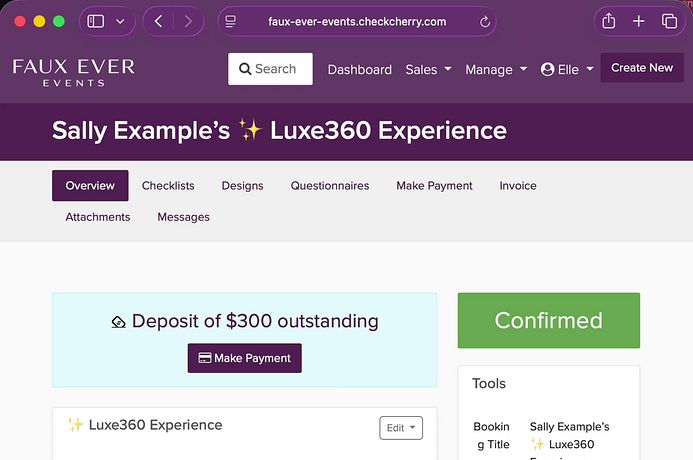This screenshot has width=693, height=460.
Task: Expand the Manage dropdown menu
Action: [495, 69]
